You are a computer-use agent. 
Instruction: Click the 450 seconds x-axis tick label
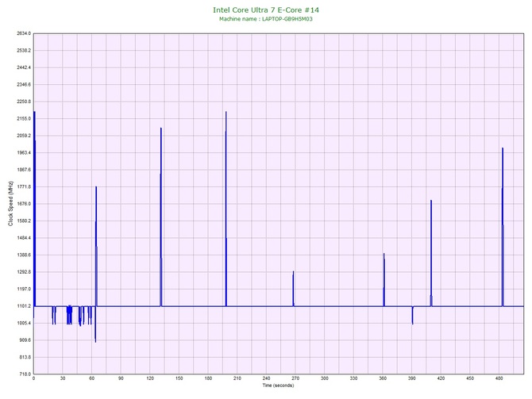click(470, 378)
